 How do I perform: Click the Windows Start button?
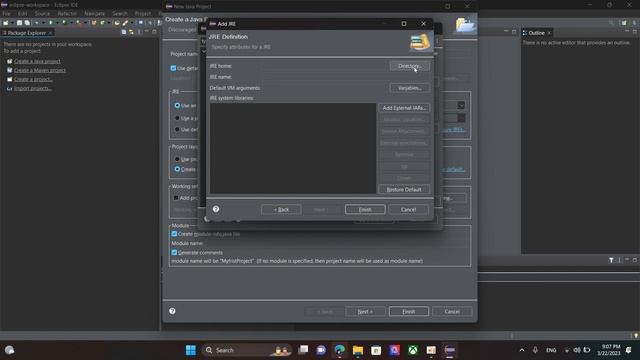(x=191, y=350)
